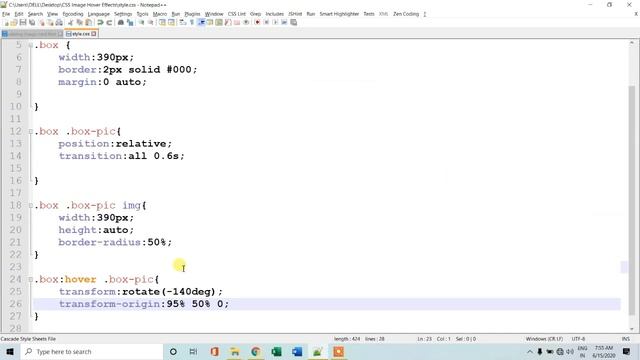
Task: Click the Replace toolbar icon
Action: 130,22
